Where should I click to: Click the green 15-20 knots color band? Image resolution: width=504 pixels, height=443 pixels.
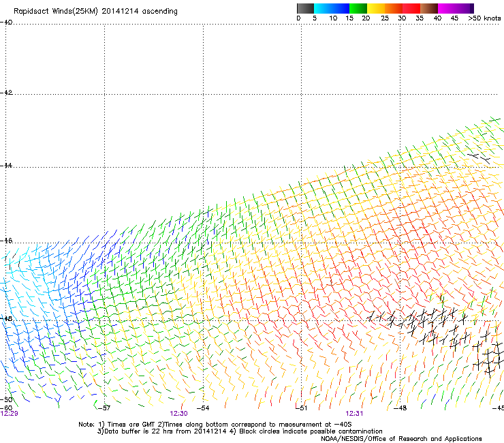(358, 8)
